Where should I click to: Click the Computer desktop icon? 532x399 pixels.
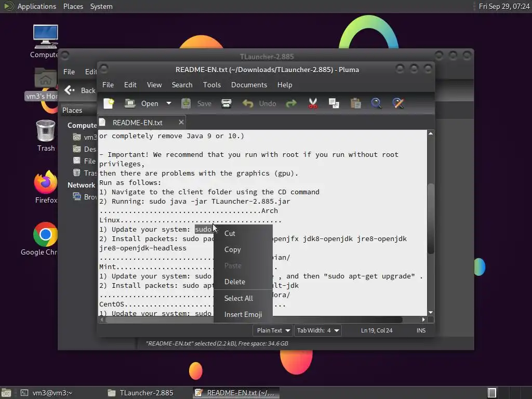pyautogui.click(x=45, y=37)
